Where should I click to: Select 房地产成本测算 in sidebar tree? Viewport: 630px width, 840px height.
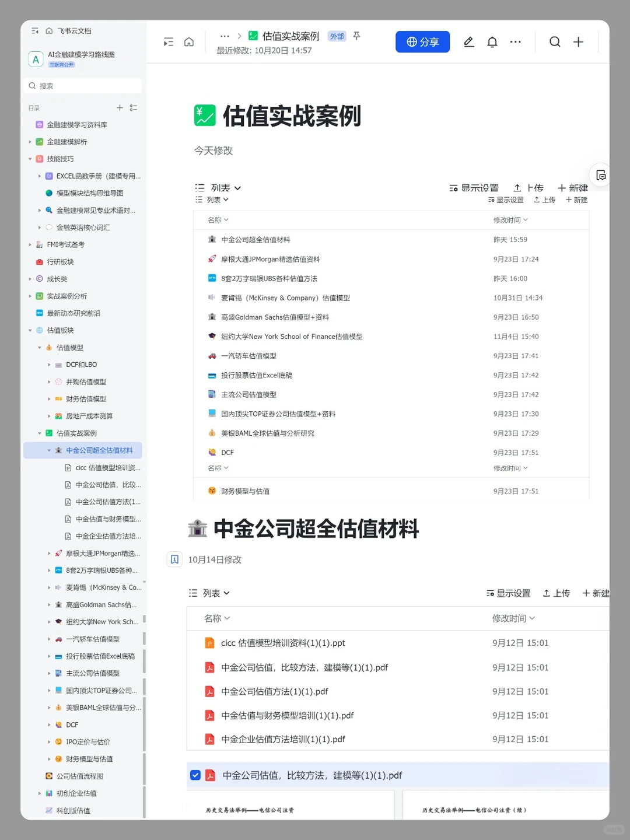(89, 416)
